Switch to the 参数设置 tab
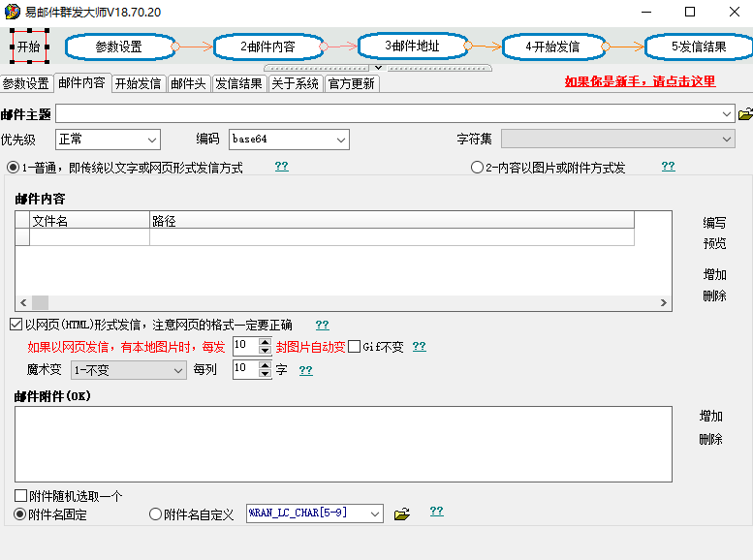This screenshot has width=753, height=560. [x=26, y=83]
